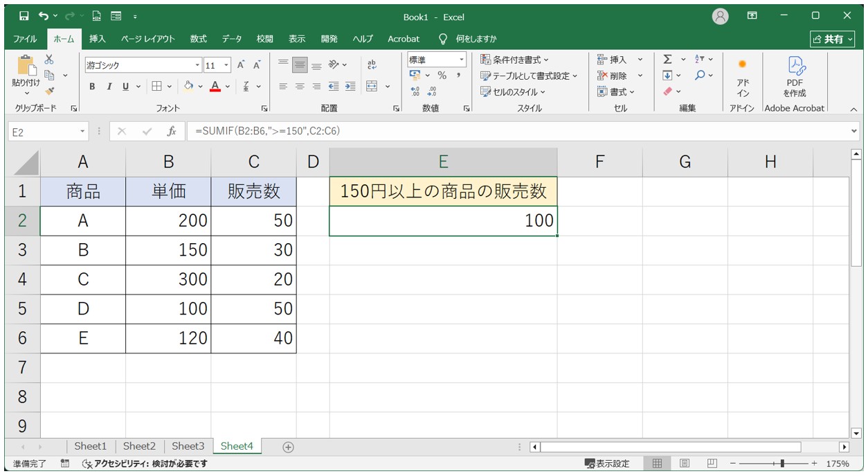868x476 pixels.
Task: Merge and center the cells
Action: coord(372,87)
